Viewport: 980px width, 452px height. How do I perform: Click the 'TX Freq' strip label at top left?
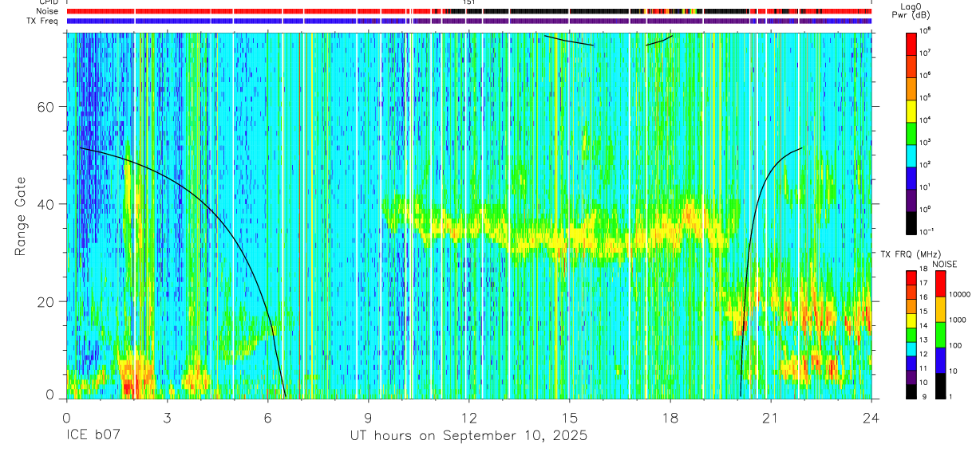click(x=43, y=21)
